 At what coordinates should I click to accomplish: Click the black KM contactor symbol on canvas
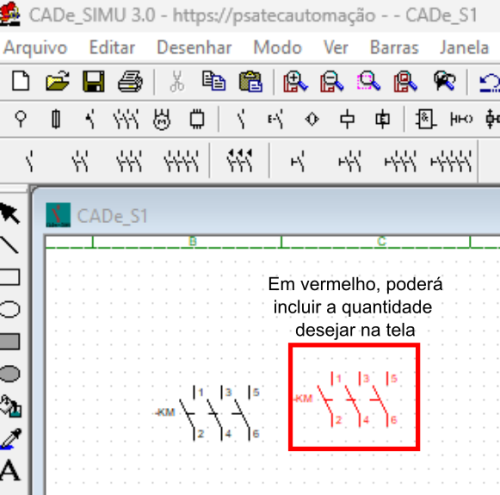point(207,413)
